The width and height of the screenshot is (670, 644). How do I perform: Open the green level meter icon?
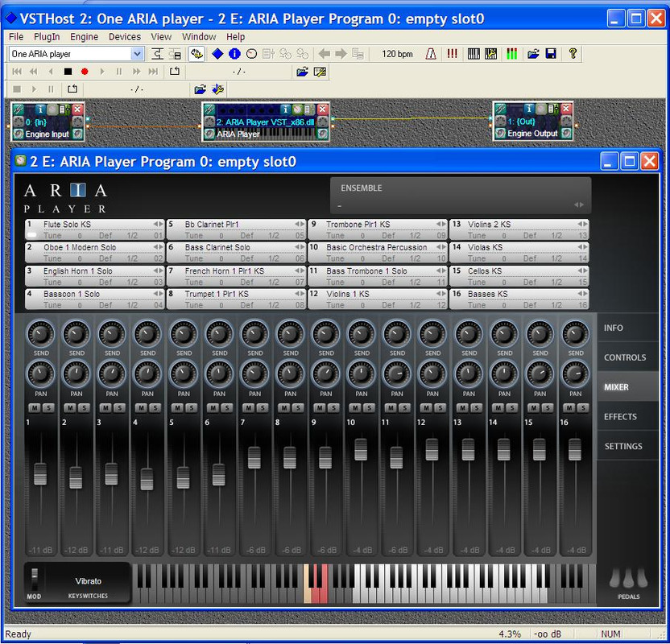click(511, 54)
